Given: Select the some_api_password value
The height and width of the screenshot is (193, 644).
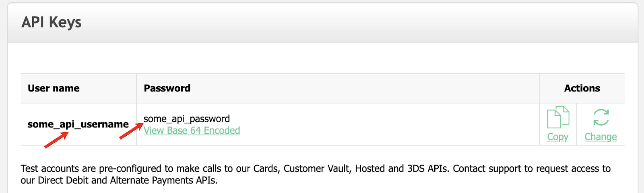Looking at the screenshot, I should 187,119.
